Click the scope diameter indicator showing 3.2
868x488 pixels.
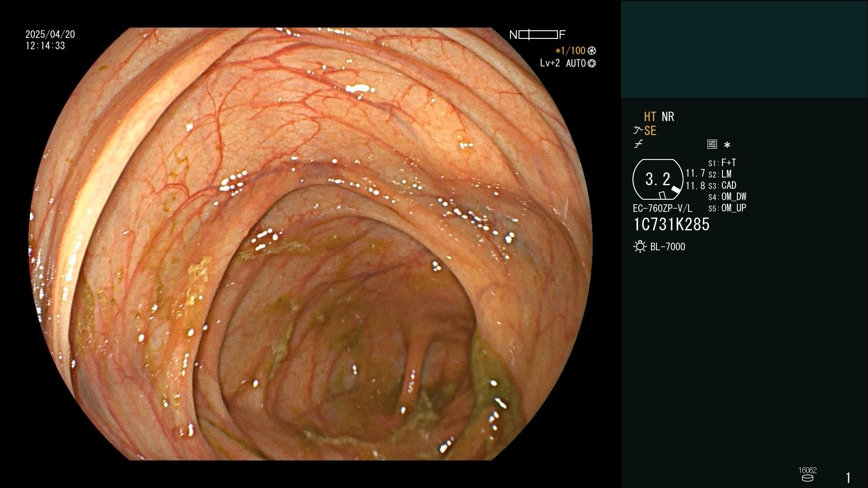click(658, 179)
